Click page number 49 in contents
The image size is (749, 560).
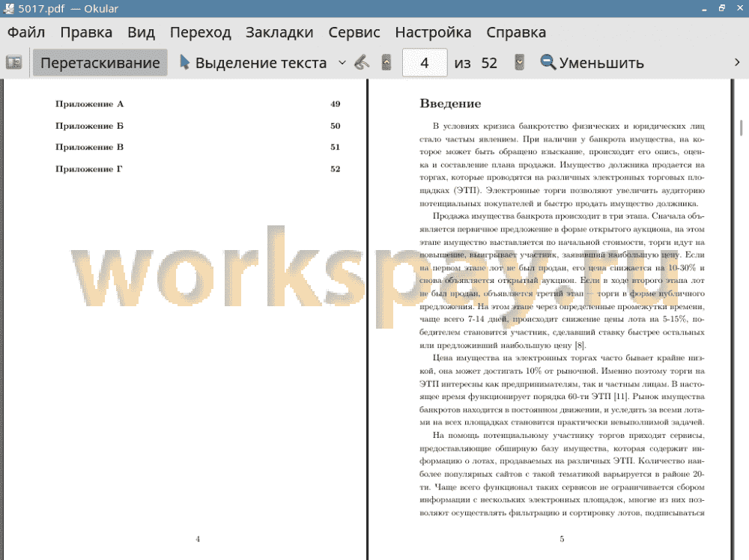(x=336, y=104)
